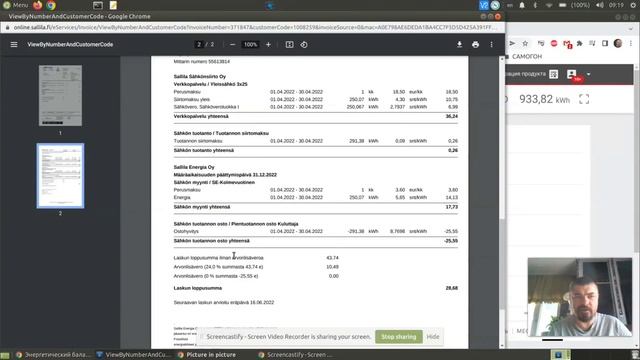Click the picture-in-picture webcam video
Screen dimensions: 640x360
coord(580,297)
